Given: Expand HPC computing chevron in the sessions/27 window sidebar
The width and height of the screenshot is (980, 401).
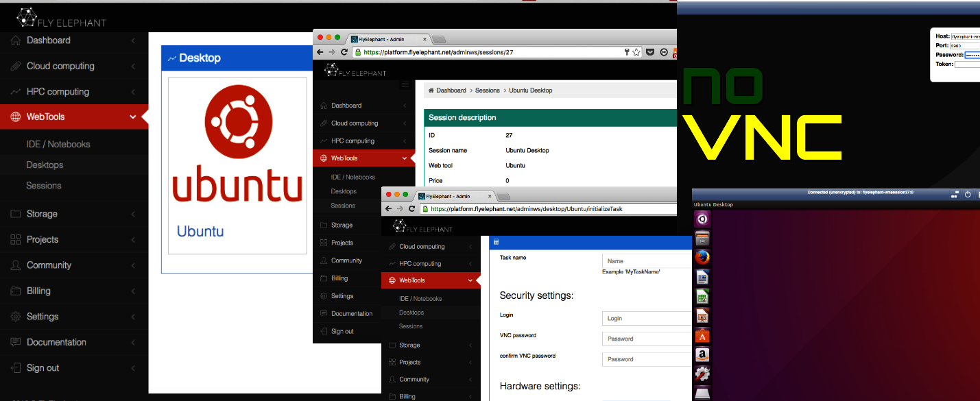Looking at the screenshot, I should point(405,141).
